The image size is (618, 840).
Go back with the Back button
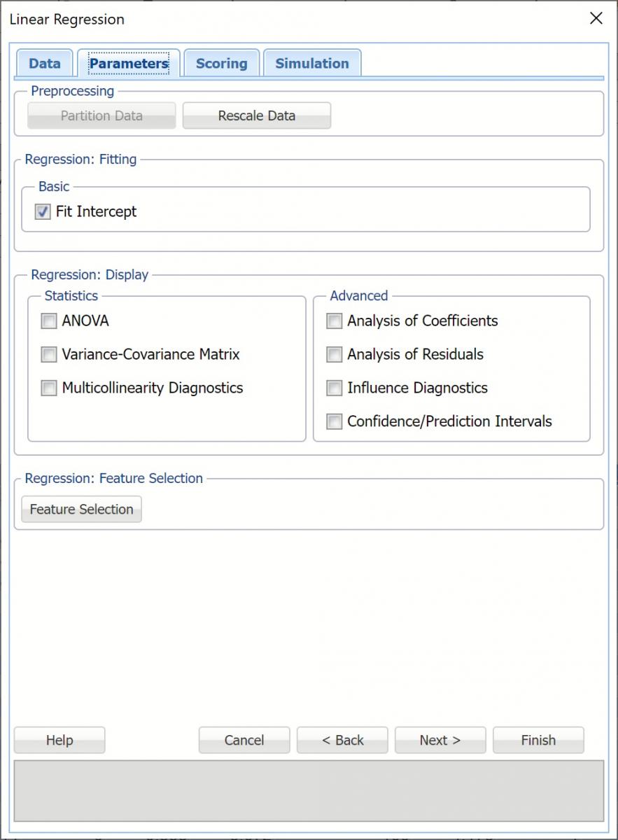342,741
